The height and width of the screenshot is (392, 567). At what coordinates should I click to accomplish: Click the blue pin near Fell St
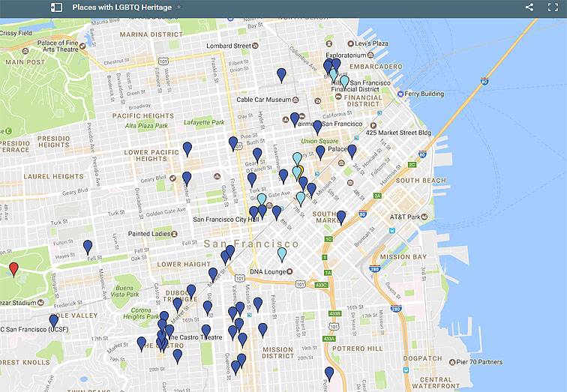click(88, 247)
